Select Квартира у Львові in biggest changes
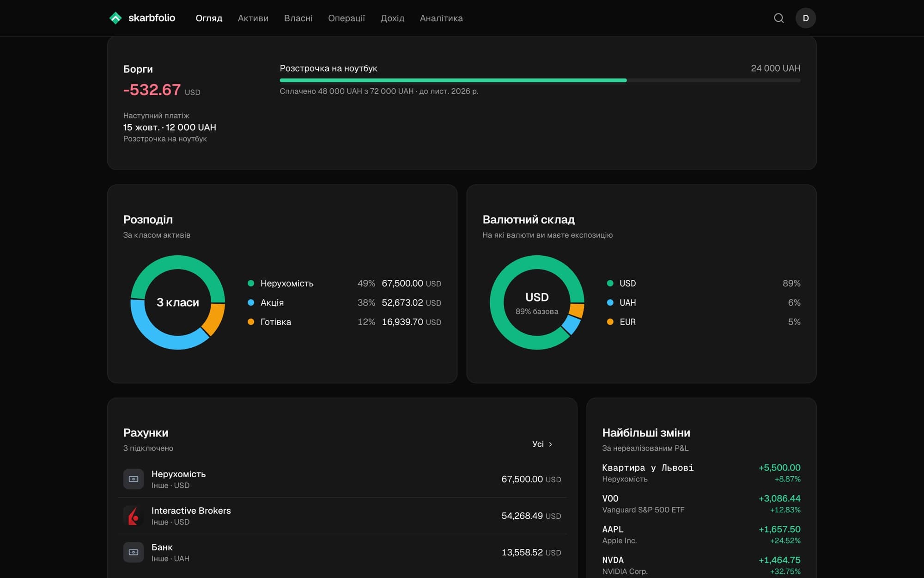This screenshot has width=924, height=578. click(x=701, y=473)
